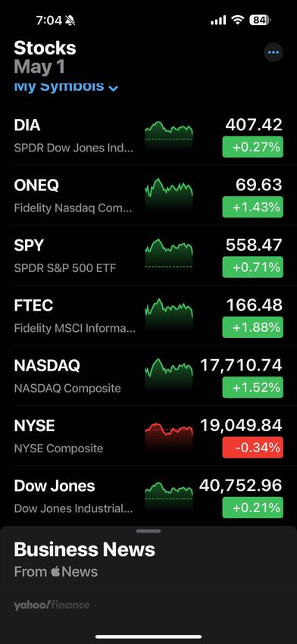This screenshot has height=644, width=297.
Task: Tap the DIA sparkline chart
Action: coord(169,135)
